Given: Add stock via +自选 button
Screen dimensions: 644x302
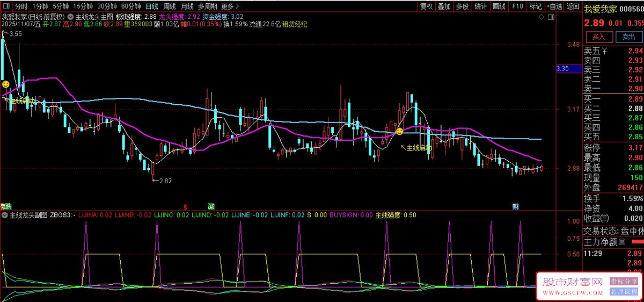Looking at the screenshot, I should (x=554, y=6).
